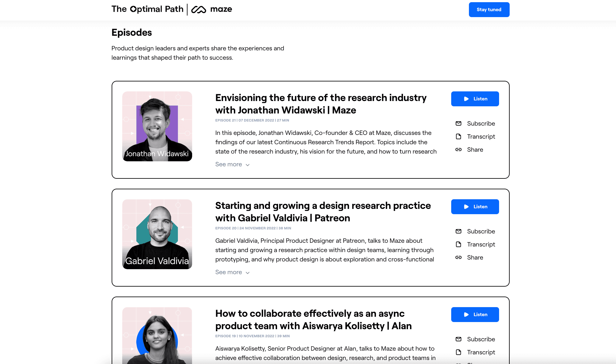Play the Jonathan Widawski episode with Listen
616x364 pixels.
pos(475,99)
